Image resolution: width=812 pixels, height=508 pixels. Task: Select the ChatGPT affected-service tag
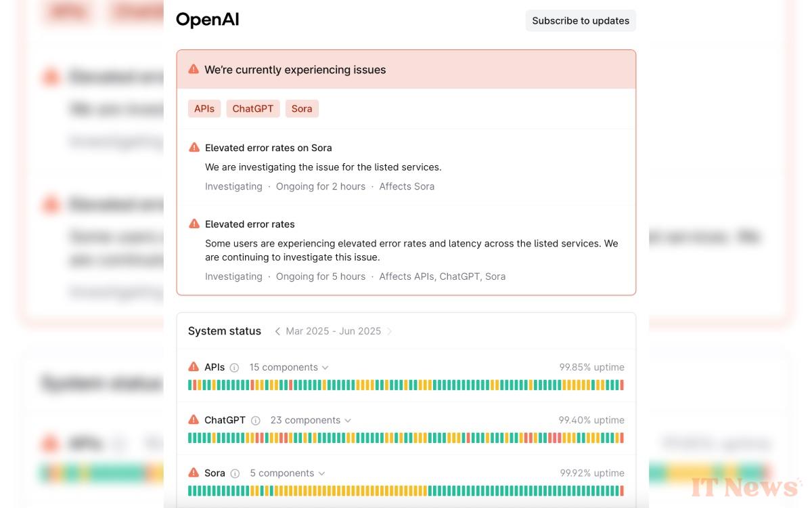[253, 108]
